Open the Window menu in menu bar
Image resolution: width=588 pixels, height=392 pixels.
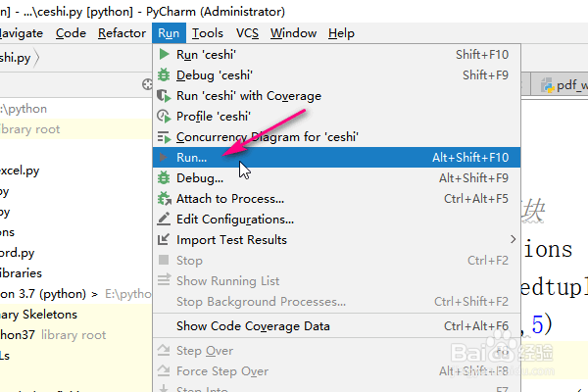tap(293, 33)
